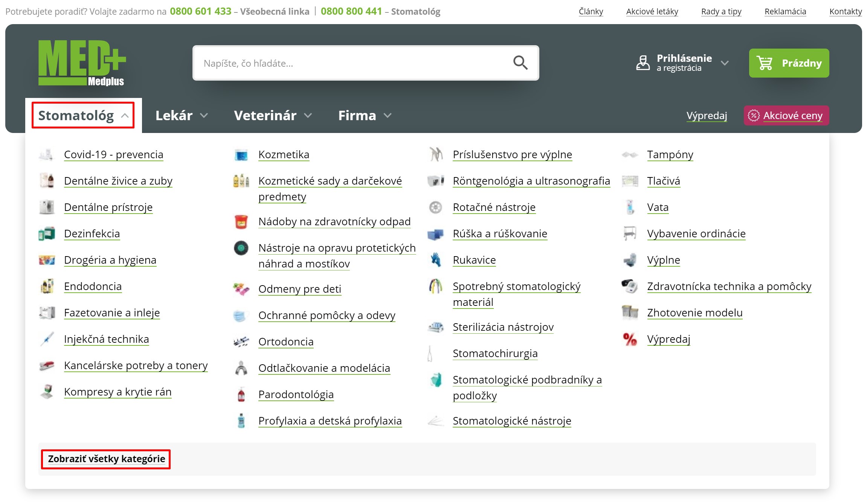This screenshot has height=504, width=867.
Task: Open the Výplne category link
Action: (x=664, y=260)
